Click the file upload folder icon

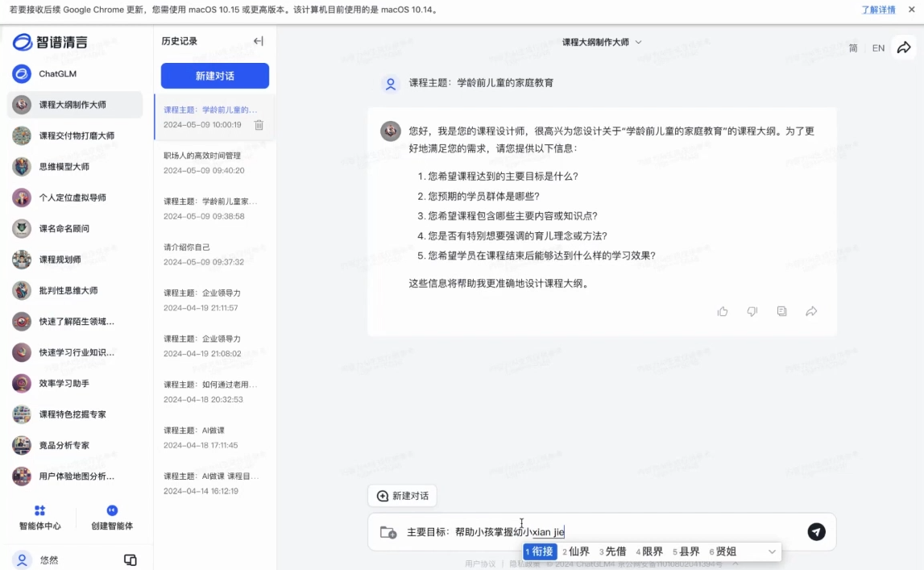388,532
